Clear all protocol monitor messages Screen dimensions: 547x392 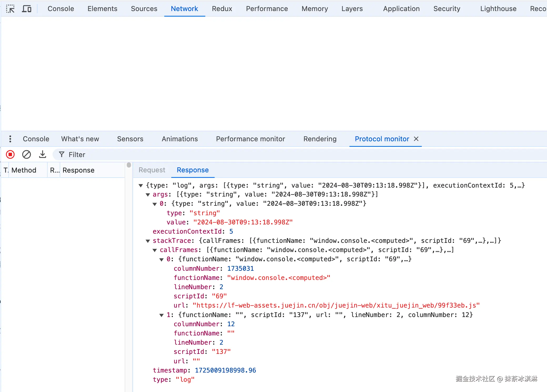(x=26, y=154)
